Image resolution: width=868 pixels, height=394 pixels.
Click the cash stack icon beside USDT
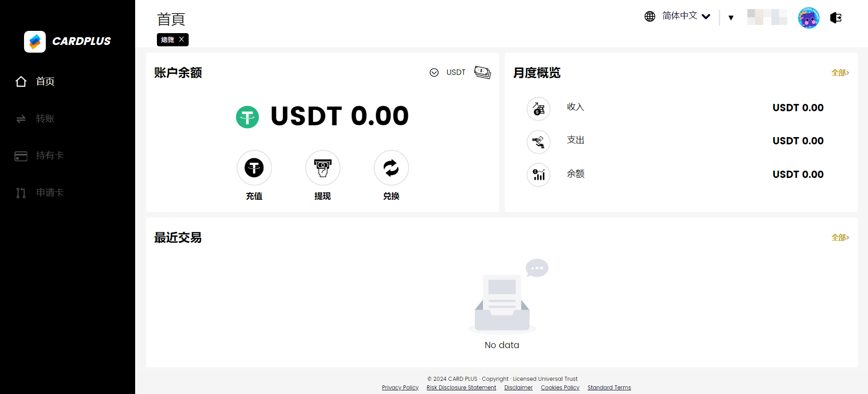[482, 72]
